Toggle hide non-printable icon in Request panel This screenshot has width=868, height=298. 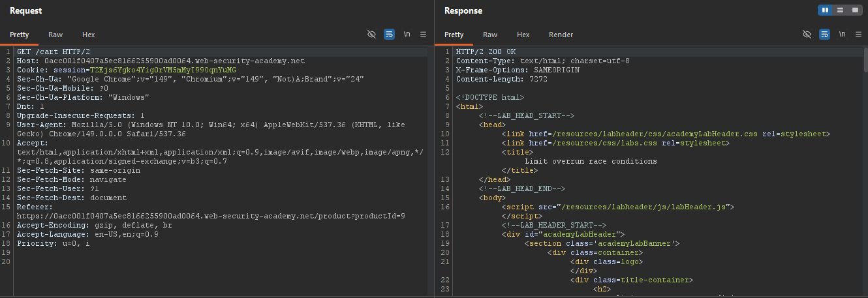coord(372,35)
